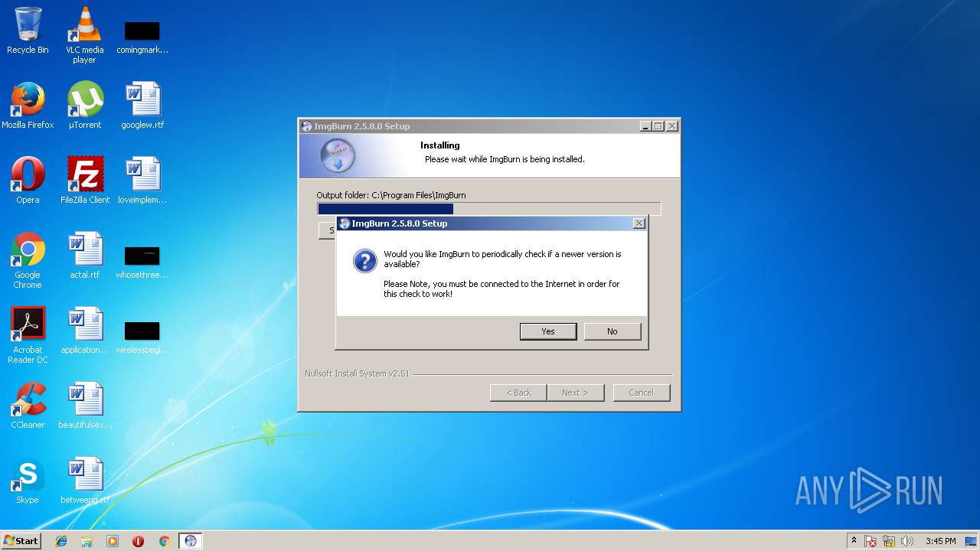The image size is (980, 551).
Task: Select the beautifulsex document icon
Action: pos(85,406)
